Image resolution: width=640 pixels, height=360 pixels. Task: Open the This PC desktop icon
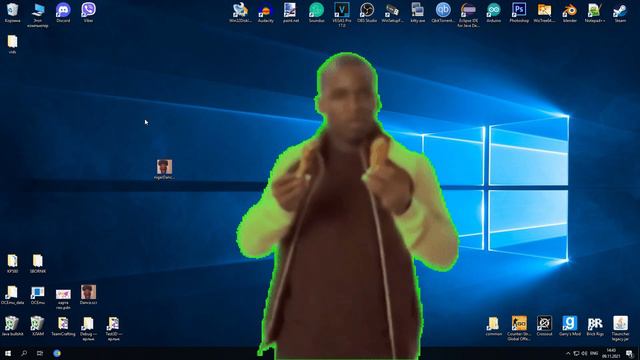point(38,15)
